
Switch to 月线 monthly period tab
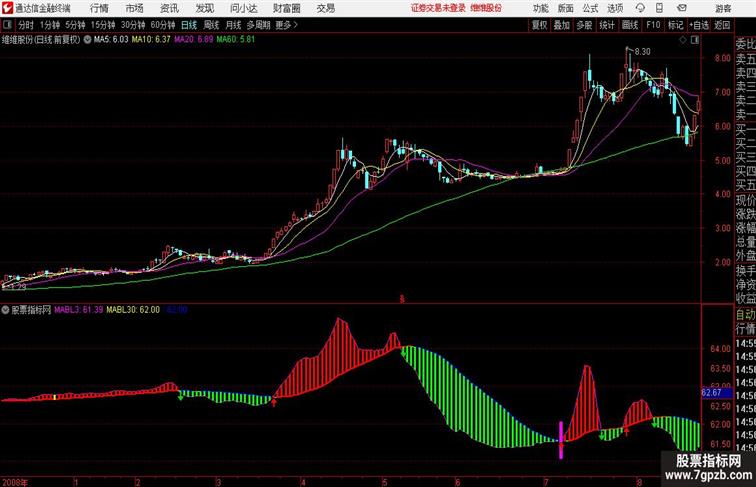click(x=233, y=25)
